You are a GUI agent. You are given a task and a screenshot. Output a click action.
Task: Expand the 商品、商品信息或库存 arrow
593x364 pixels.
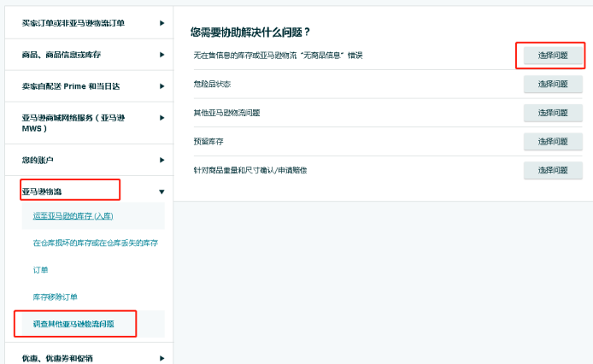point(161,55)
